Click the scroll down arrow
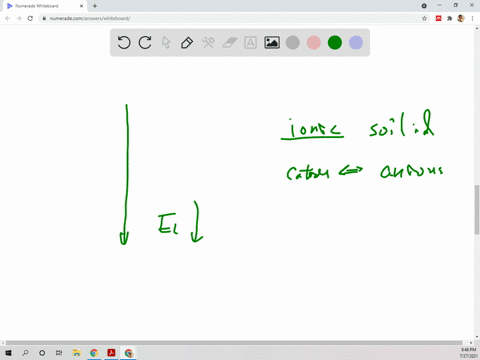 477,337
